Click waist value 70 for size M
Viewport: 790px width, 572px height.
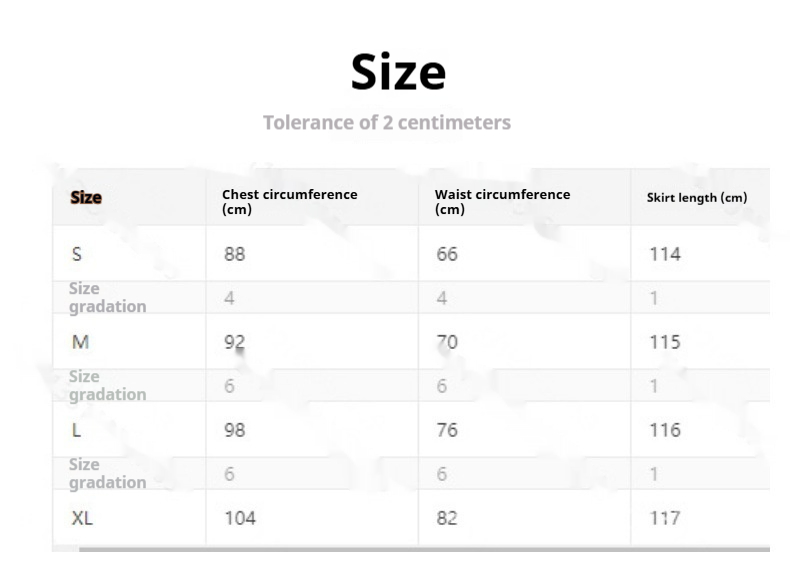pos(447,342)
